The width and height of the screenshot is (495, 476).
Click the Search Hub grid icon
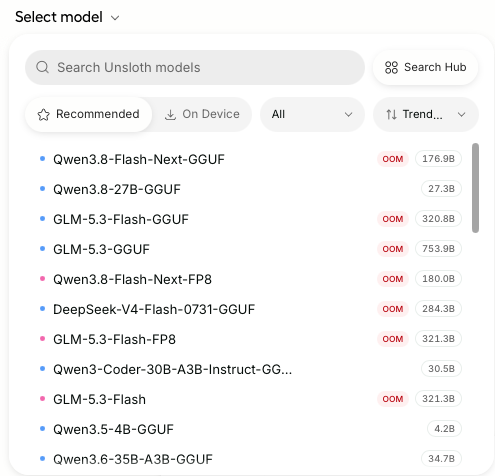[x=391, y=67]
